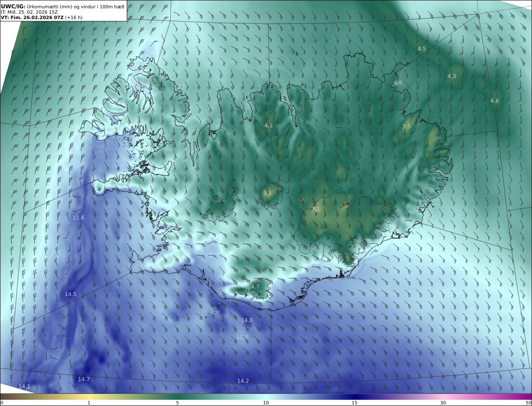Click the 4.1 value in north Iceland

268,125
